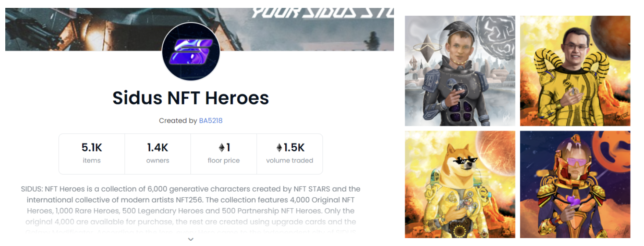Screen dimensions: 644x246
Task: Open the purple visor armored hero NFT thumbnail
Action: 575,184
